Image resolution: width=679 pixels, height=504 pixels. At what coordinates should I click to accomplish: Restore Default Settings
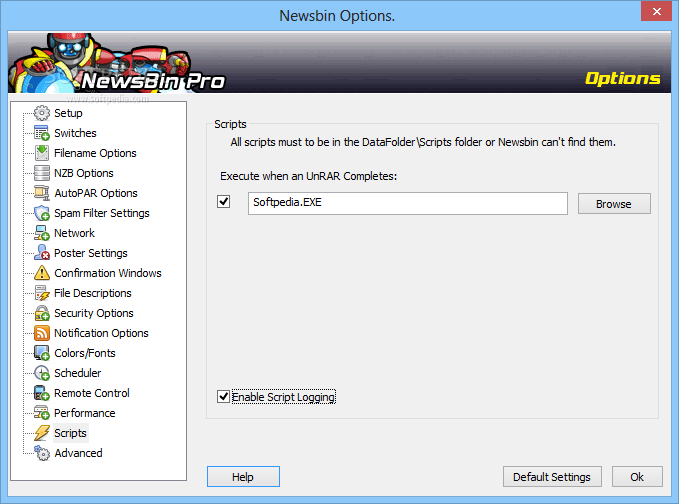click(x=552, y=477)
